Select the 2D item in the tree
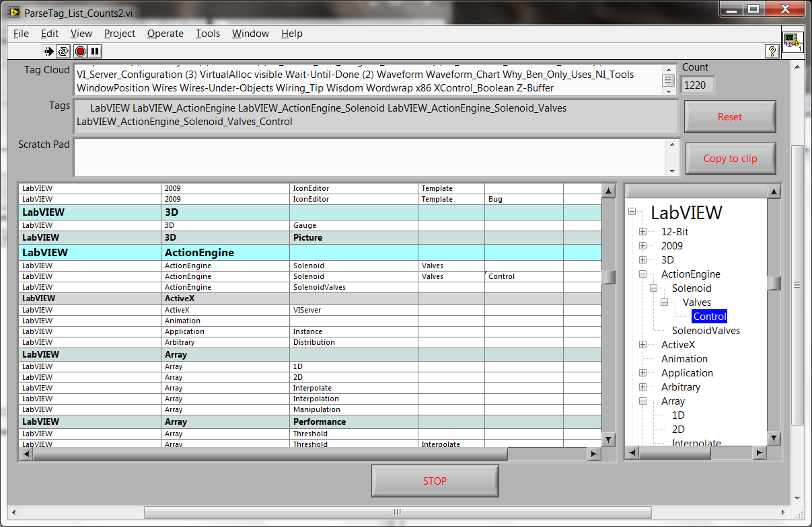The width and height of the screenshot is (812, 527). point(678,430)
